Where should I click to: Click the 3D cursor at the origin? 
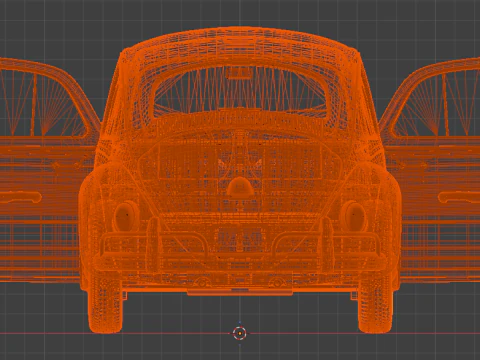pos(239,333)
